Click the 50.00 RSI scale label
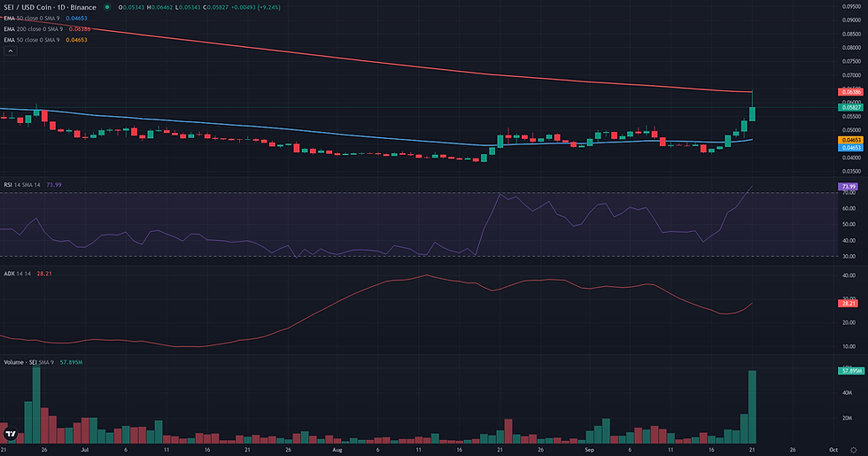 tap(849, 225)
